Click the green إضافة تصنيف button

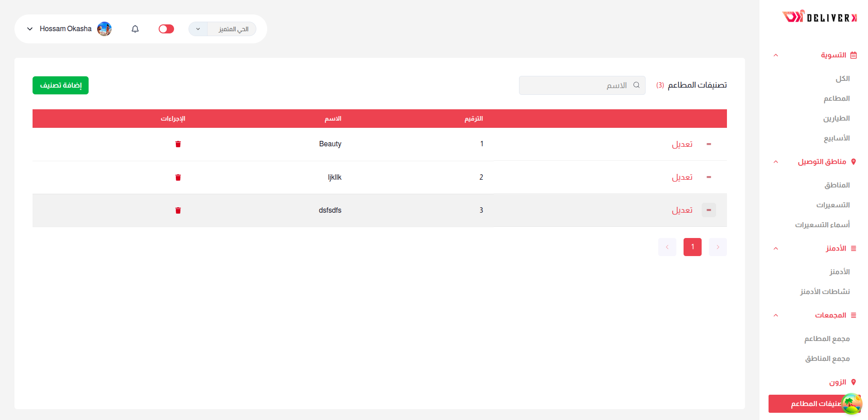61,85
